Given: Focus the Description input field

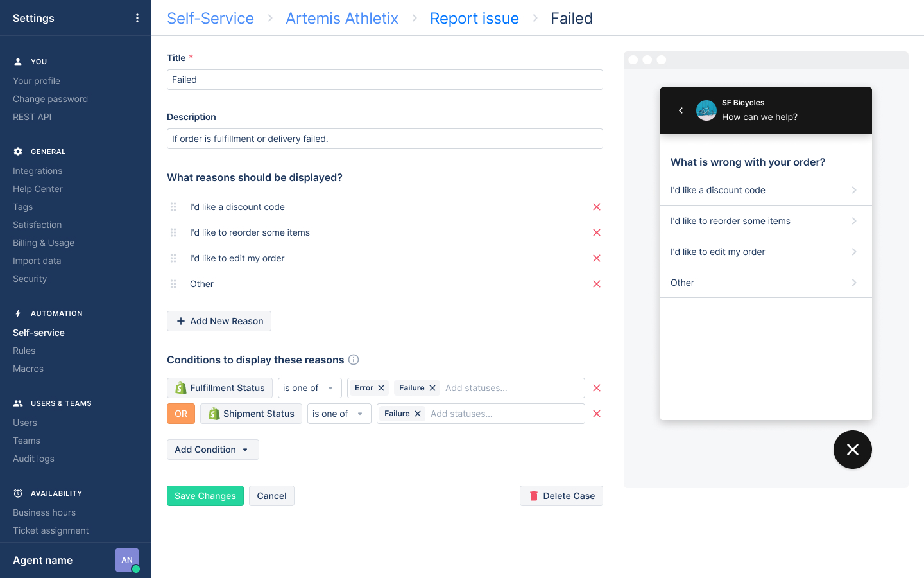Looking at the screenshot, I should (385, 139).
